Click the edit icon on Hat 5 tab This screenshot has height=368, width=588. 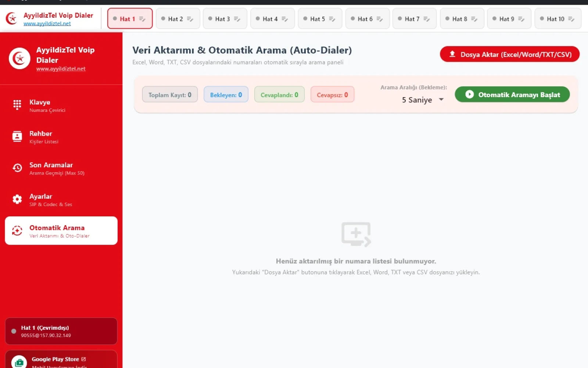pyautogui.click(x=332, y=19)
